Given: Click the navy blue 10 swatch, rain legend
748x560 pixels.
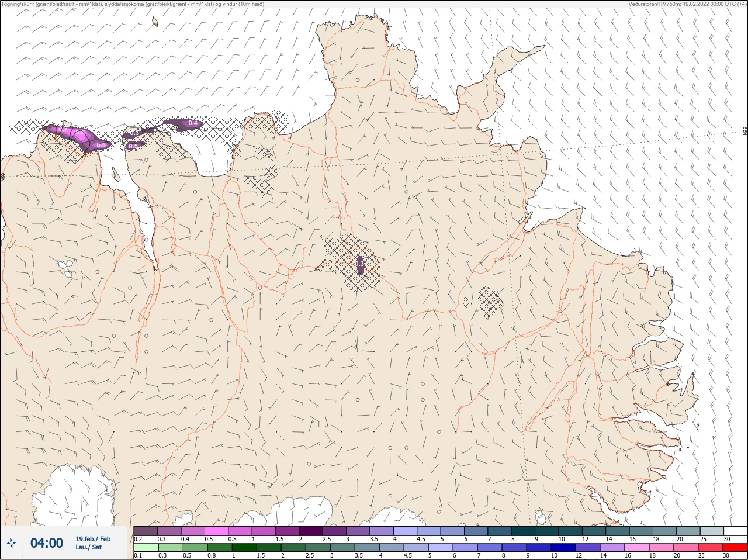Looking at the screenshot, I should (x=564, y=548).
